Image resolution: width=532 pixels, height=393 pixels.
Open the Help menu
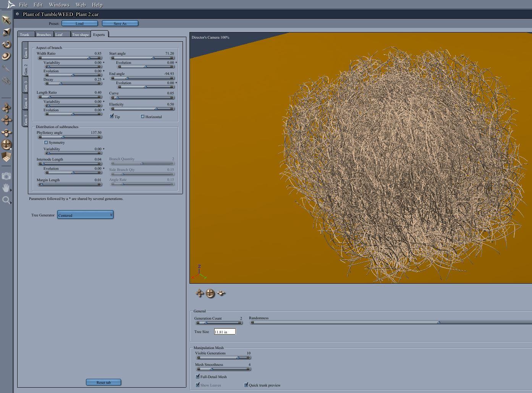tap(97, 5)
